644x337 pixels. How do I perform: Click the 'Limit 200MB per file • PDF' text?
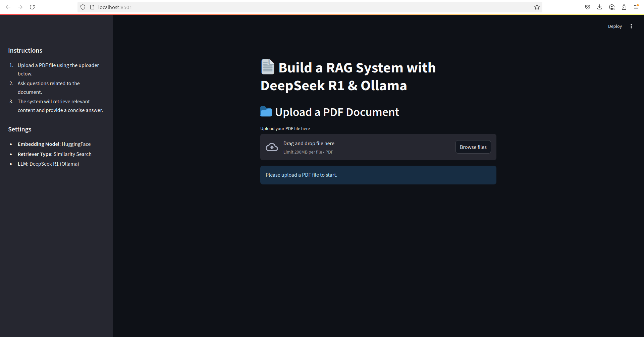click(x=308, y=152)
